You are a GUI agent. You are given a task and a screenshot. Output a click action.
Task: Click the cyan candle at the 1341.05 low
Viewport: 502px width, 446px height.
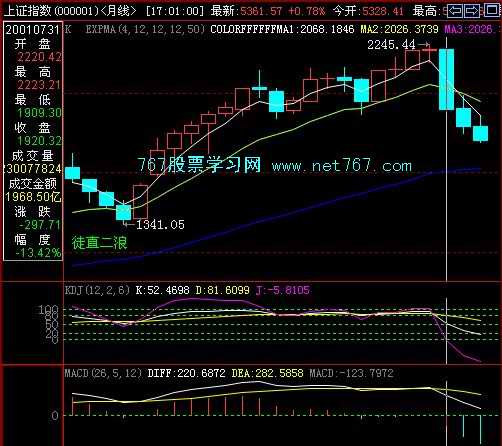pyautogui.click(x=123, y=212)
